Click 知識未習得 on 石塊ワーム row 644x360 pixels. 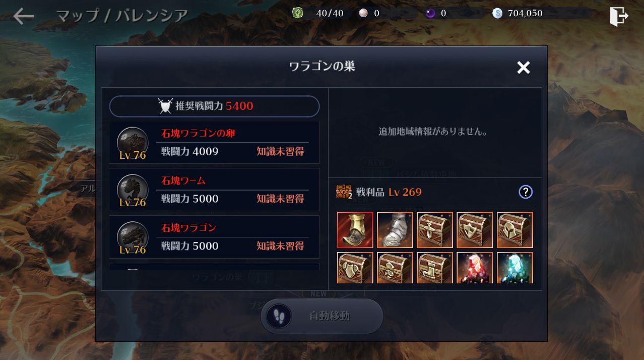click(280, 199)
